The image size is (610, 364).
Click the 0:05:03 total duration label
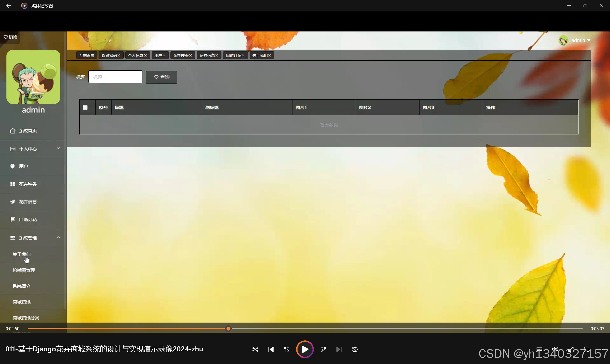(597, 329)
